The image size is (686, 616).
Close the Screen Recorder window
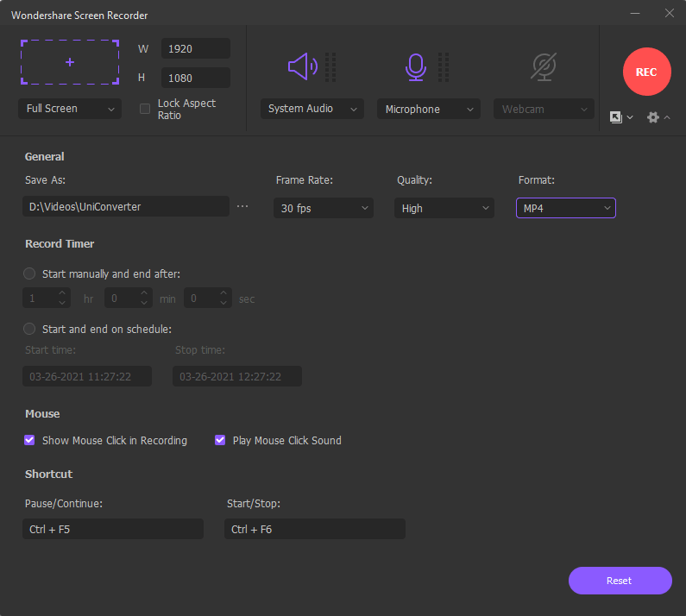tap(670, 14)
